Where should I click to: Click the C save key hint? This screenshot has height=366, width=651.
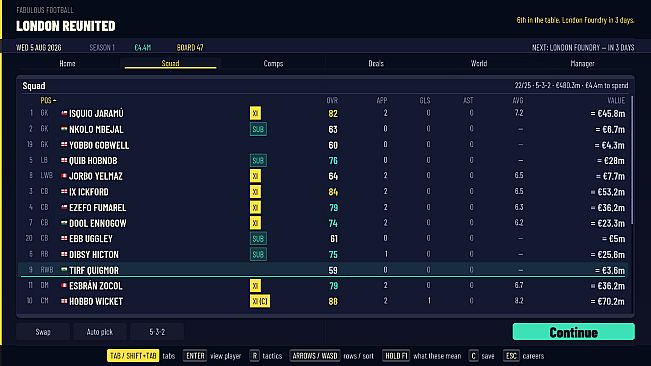pos(482,356)
